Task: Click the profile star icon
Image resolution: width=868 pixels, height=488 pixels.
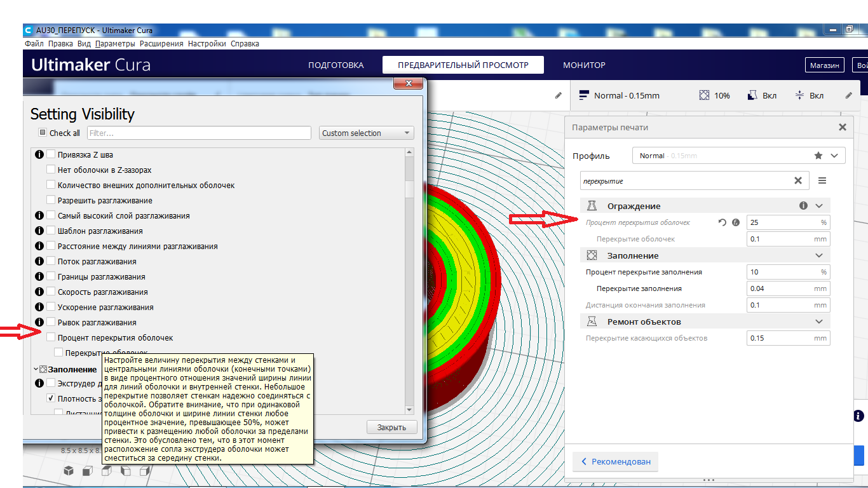Action: tap(818, 156)
